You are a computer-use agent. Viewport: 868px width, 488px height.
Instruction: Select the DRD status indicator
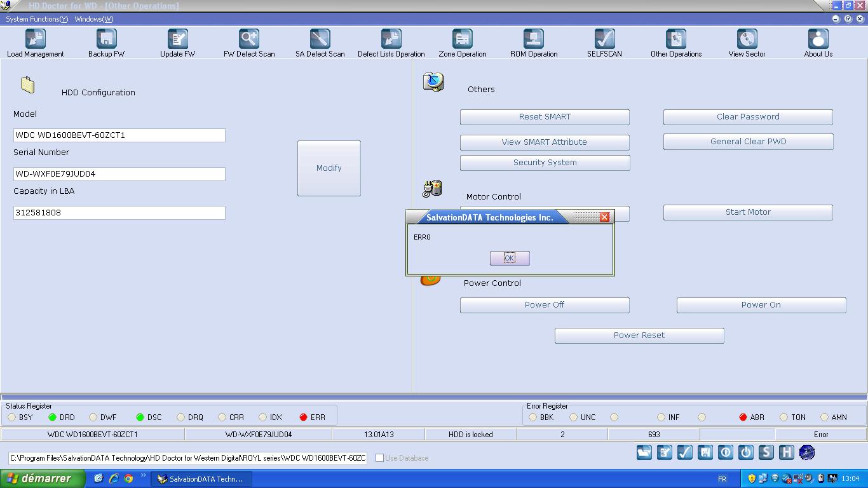click(x=53, y=417)
